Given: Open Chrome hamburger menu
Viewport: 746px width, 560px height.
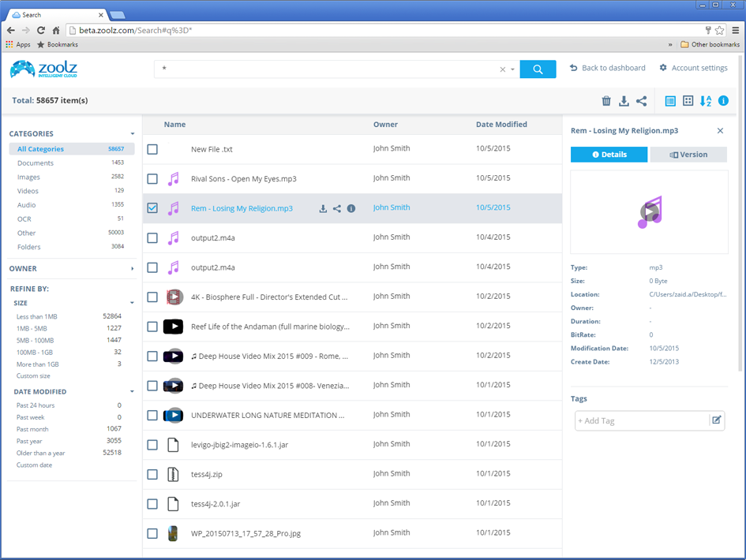Looking at the screenshot, I should [x=736, y=31].
